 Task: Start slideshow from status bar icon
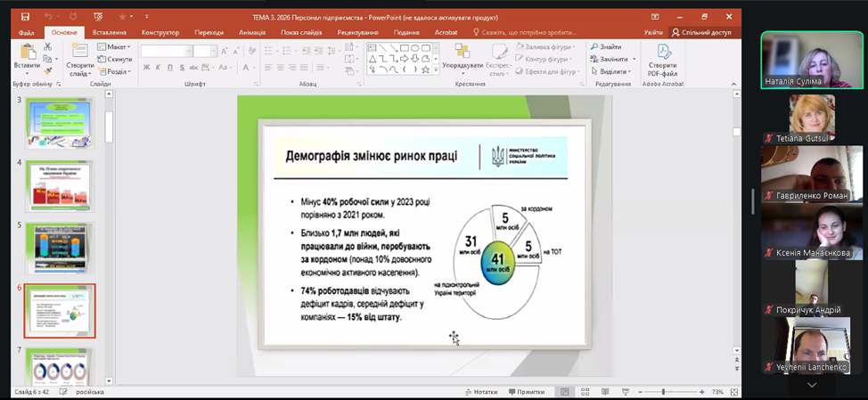[x=625, y=392]
